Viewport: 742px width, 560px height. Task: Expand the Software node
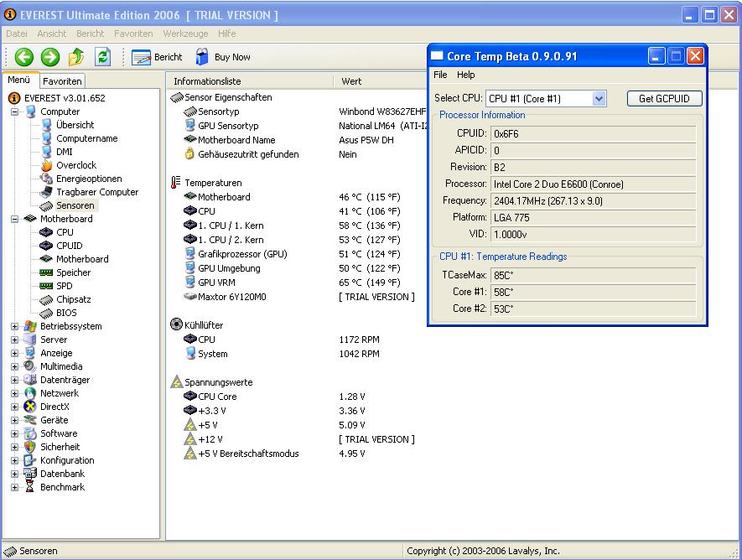[x=14, y=433]
